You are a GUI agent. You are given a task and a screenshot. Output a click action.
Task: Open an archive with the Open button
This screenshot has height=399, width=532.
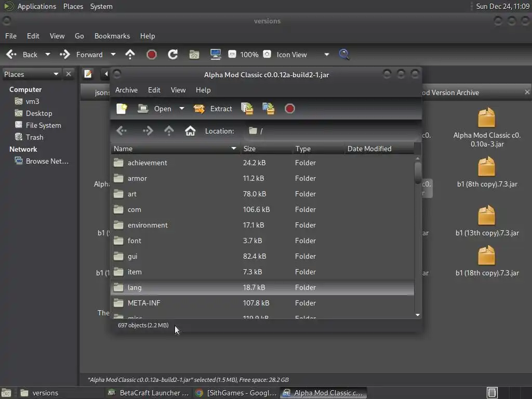[x=155, y=109]
